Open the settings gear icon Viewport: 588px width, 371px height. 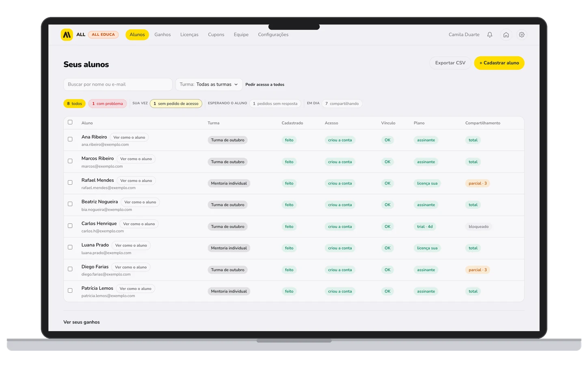point(522,35)
